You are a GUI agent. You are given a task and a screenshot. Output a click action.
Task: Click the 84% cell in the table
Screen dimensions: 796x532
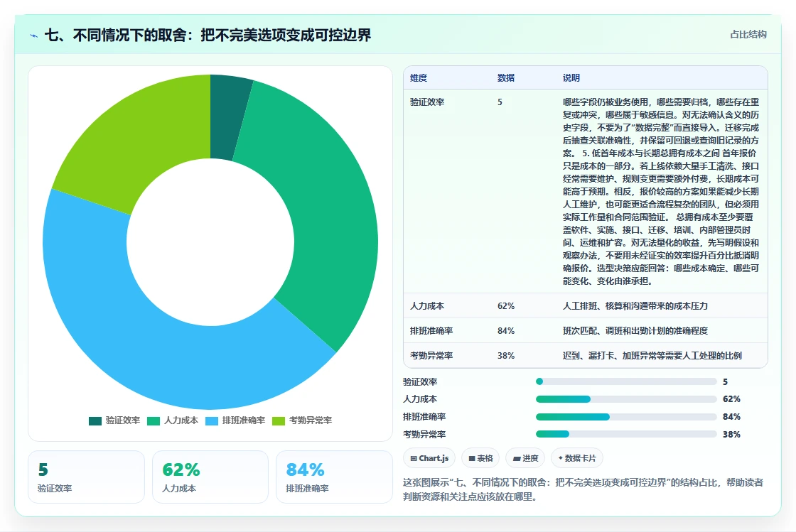pos(506,331)
